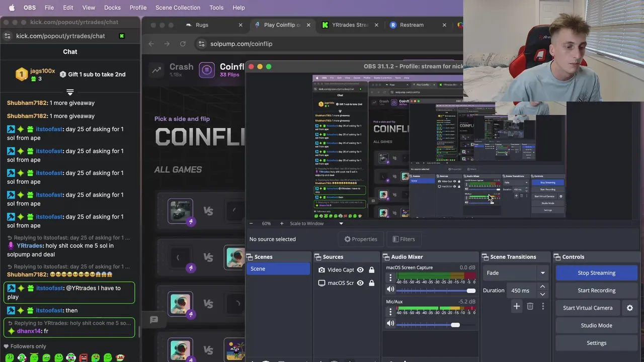Viewport: 644px width, 362px height.
Task: Open site info icon beside solpump.com address
Action: (x=201, y=44)
